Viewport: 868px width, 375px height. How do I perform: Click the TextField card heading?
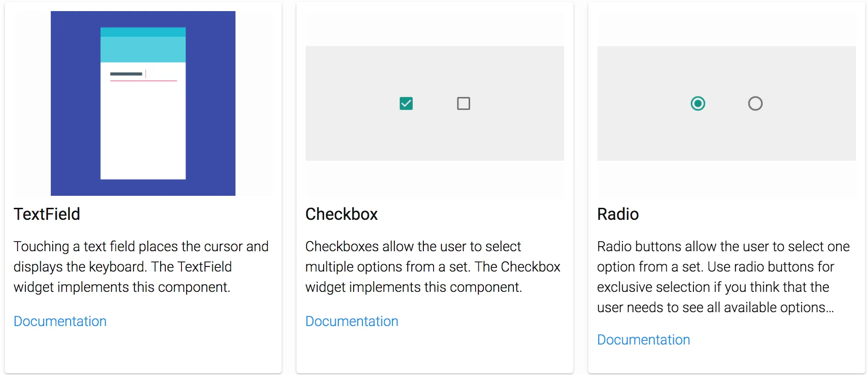click(47, 214)
